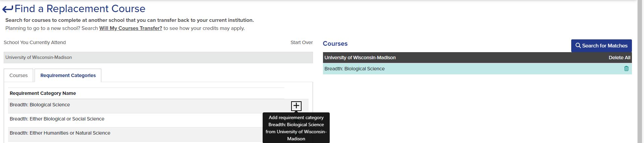This screenshot has height=143, width=644.
Task: Click the Courses panel heading
Action: [x=335, y=44]
